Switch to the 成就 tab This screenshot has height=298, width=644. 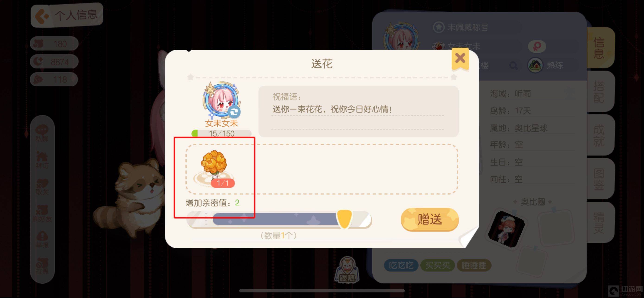tap(599, 135)
